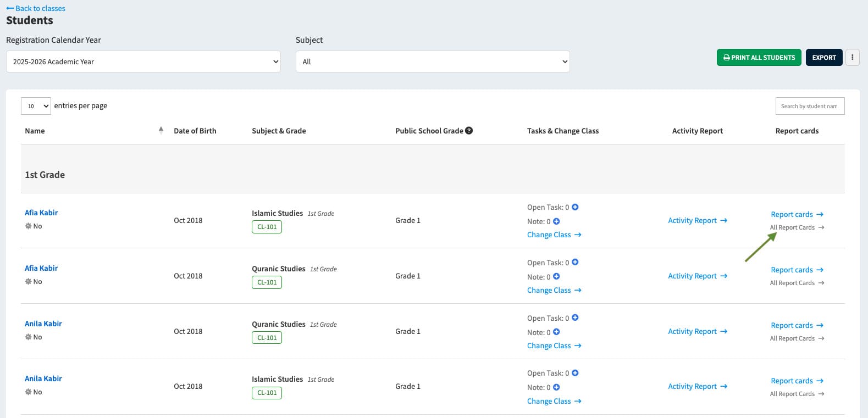Click the Students page heading
This screenshot has height=418, width=868.
(30, 20)
